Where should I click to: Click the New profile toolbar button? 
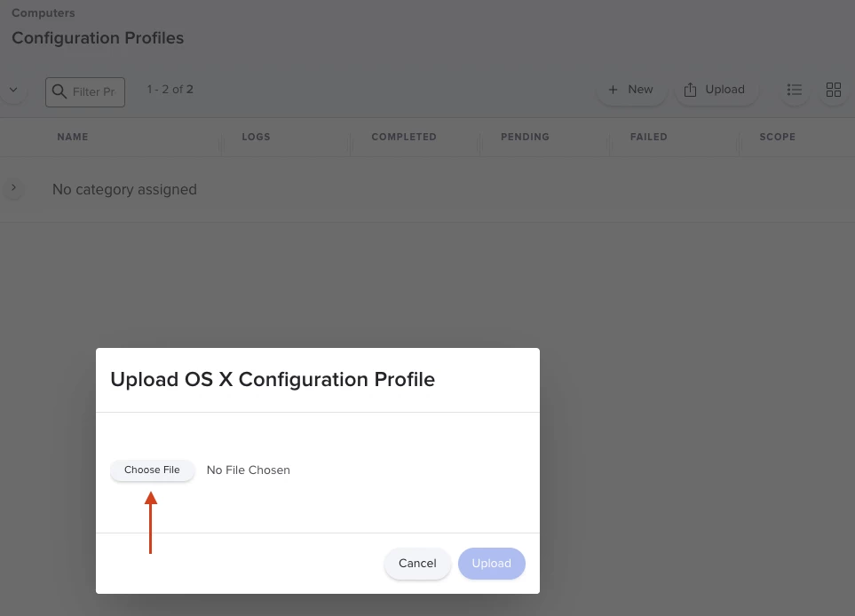click(631, 90)
